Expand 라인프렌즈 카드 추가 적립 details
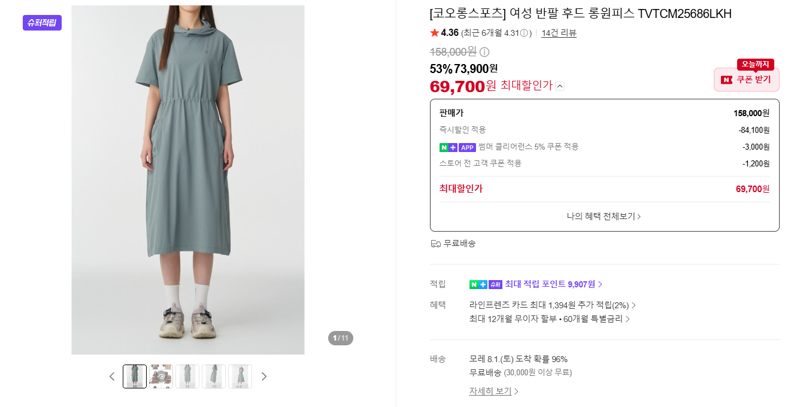The height and width of the screenshot is (407, 800). point(553,306)
